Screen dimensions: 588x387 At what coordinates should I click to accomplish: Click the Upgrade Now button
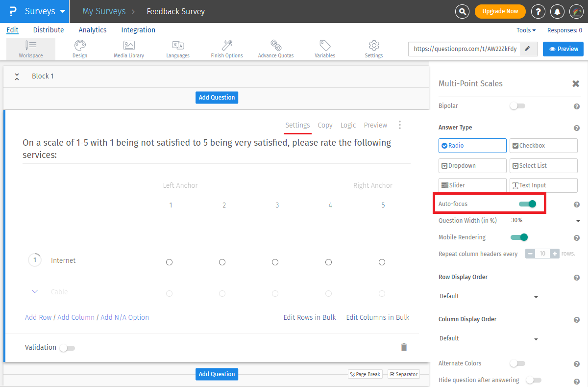tap(500, 11)
